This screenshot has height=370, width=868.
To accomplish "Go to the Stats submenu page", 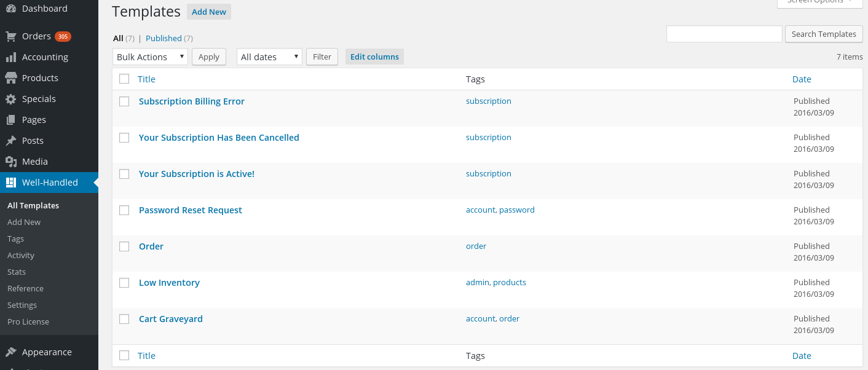I will pyautogui.click(x=17, y=272).
